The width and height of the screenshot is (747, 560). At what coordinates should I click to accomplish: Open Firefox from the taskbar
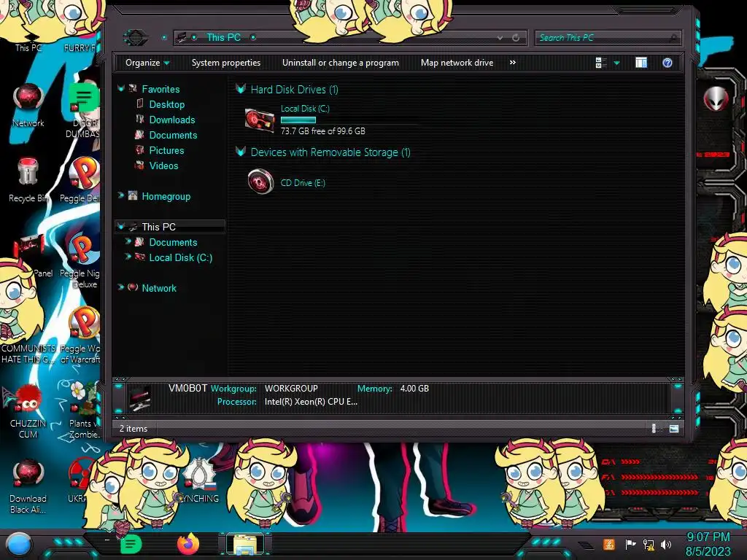(x=188, y=544)
